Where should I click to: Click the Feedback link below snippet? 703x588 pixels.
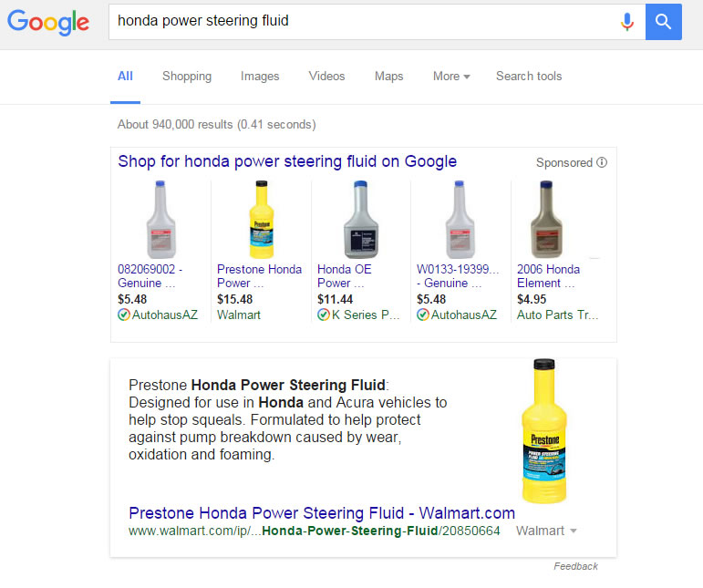pos(575,566)
